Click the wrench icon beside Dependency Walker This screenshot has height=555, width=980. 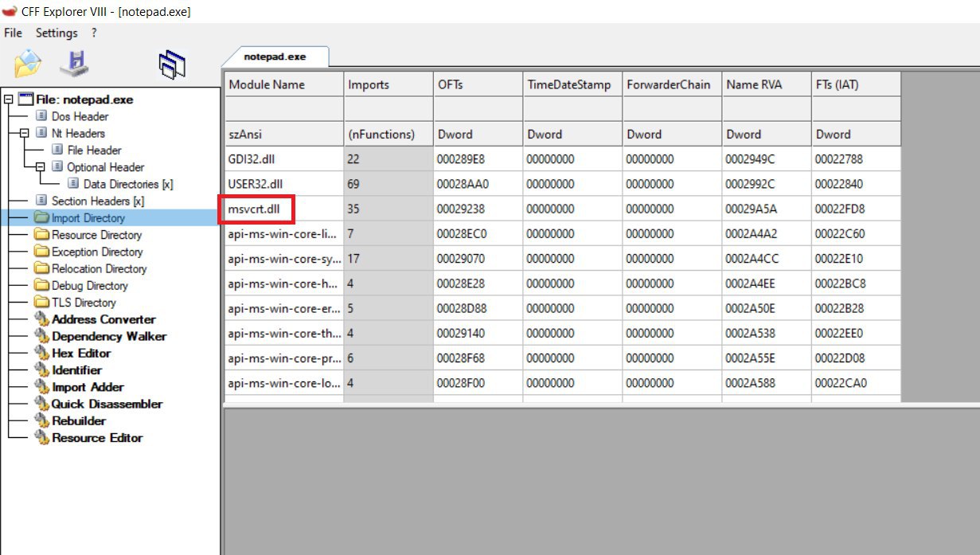click(x=41, y=336)
